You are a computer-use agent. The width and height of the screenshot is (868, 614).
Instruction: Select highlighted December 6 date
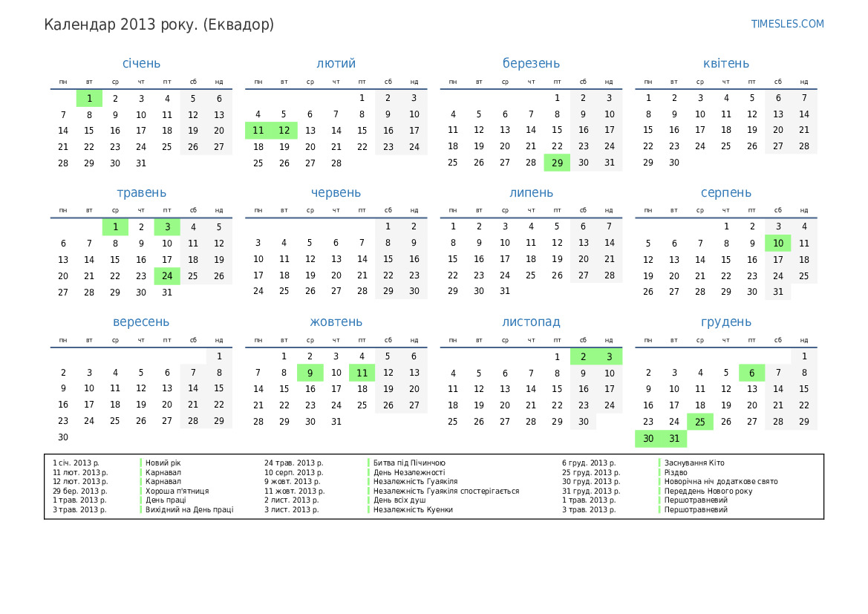coord(751,373)
